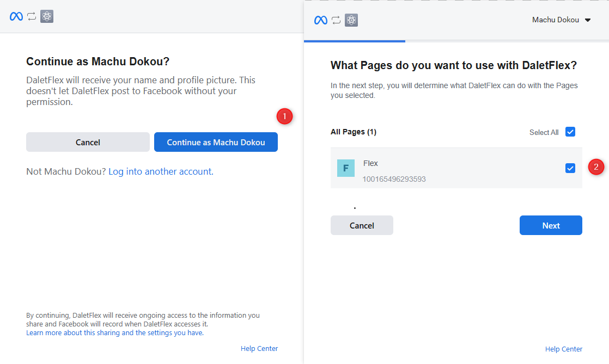This screenshot has width=609, height=364.
Task: Uncheck the Flex page checkbox
Action: 570,168
